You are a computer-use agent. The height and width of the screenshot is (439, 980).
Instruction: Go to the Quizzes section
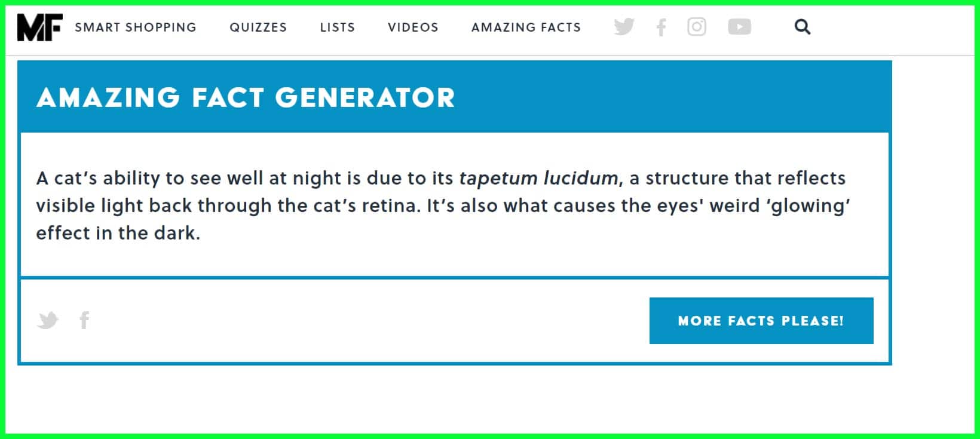tap(258, 27)
